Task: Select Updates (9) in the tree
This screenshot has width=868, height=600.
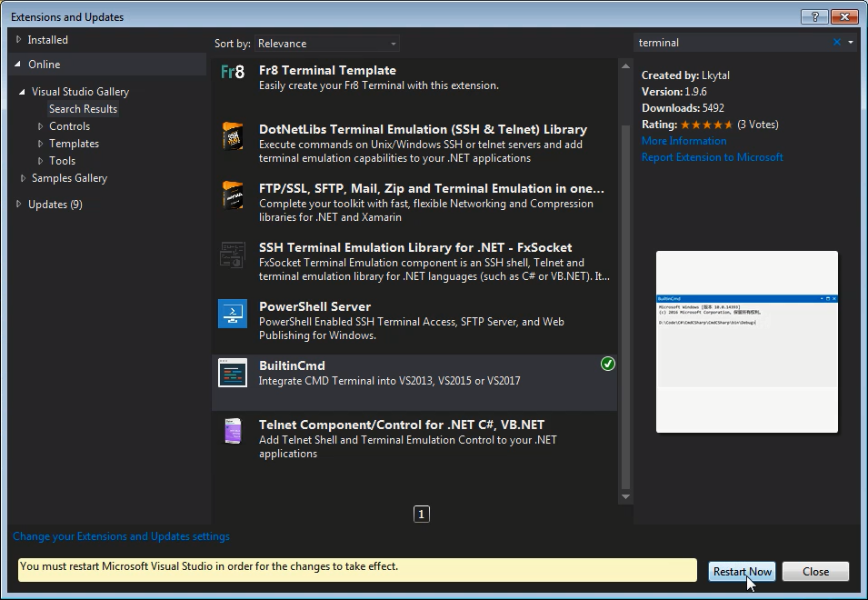Action: pyautogui.click(x=55, y=205)
